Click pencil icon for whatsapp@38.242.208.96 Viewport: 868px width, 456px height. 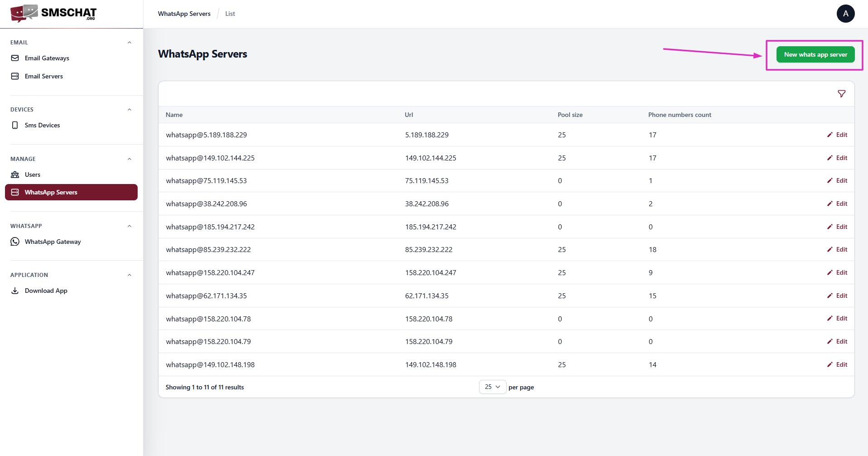830,204
